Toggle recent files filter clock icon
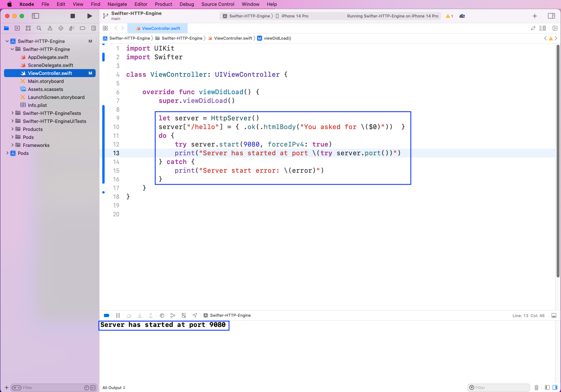This screenshot has height=392, width=561. tap(87, 388)
